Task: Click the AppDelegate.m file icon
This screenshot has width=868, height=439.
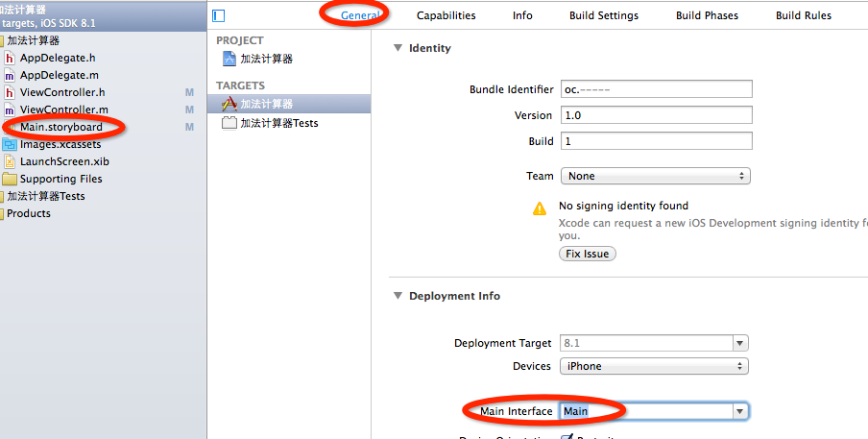Action: coord(10,75)
